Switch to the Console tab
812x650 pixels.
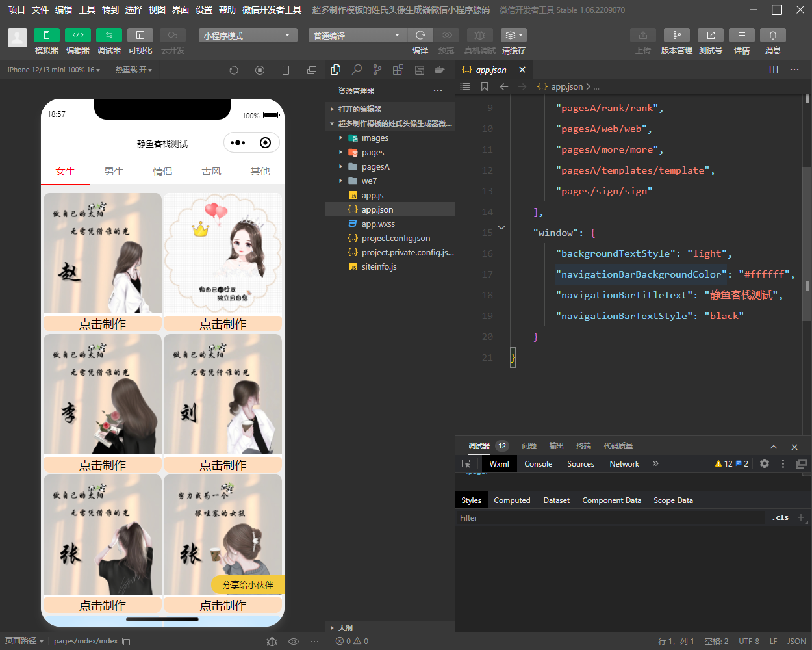538,464
